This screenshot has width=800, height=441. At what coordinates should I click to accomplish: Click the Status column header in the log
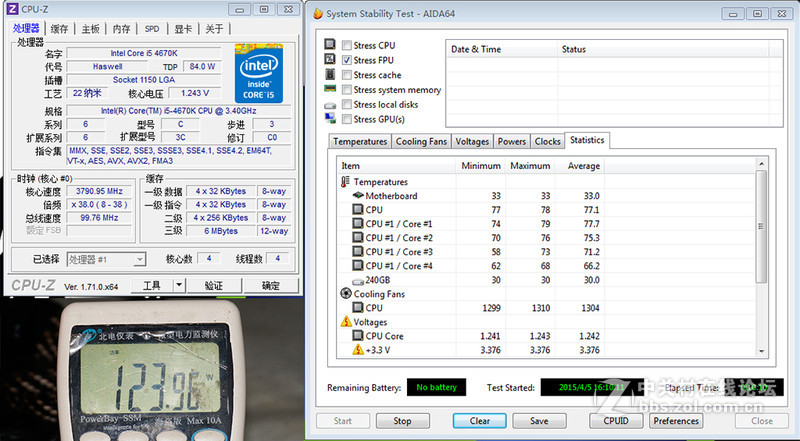pyautogui.click(x=574, y=49)
